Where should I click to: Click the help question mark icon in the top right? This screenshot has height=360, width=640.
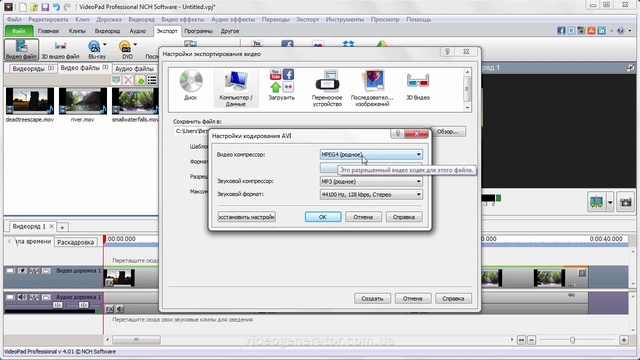click(620, 31)
